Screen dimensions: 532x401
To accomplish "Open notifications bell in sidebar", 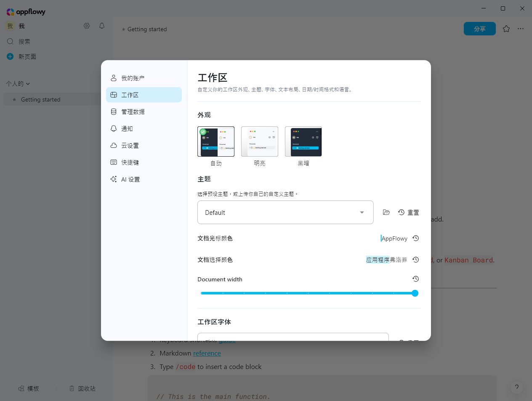I will point(102,26).
